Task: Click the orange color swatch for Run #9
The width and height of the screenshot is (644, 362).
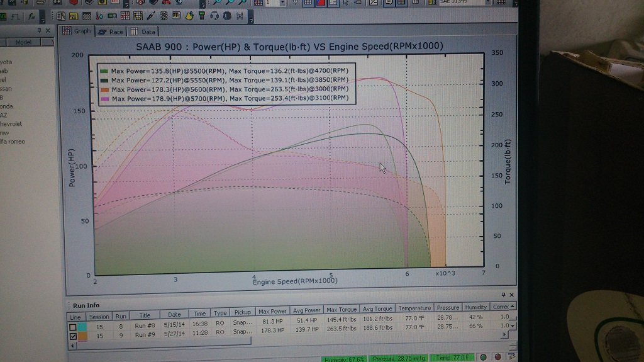Action: (83, 336)
